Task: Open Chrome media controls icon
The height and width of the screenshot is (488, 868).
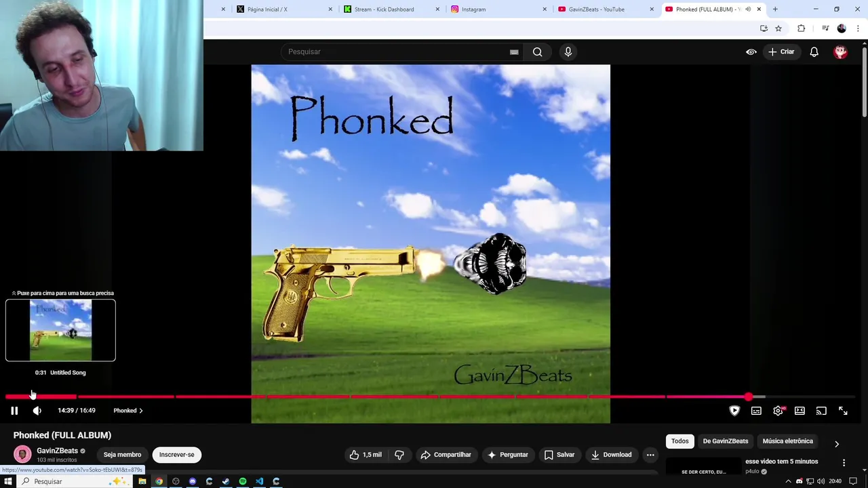Action: tap(825, 28)
